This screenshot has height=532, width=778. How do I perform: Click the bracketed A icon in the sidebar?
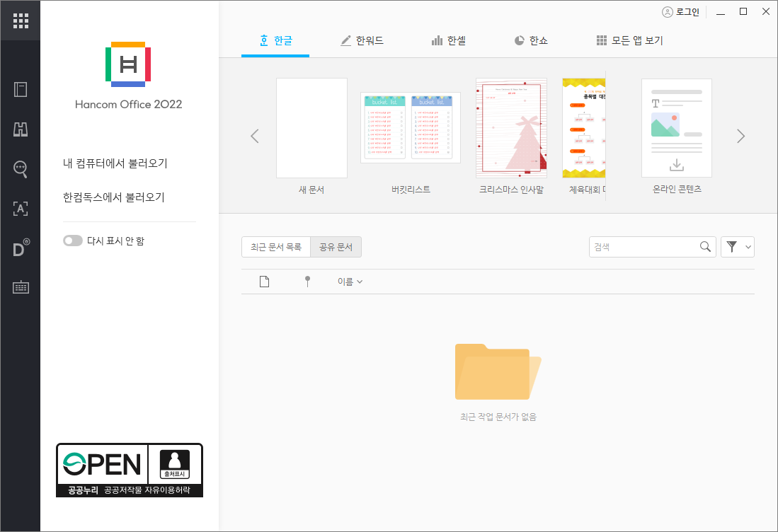pos(21,209)
